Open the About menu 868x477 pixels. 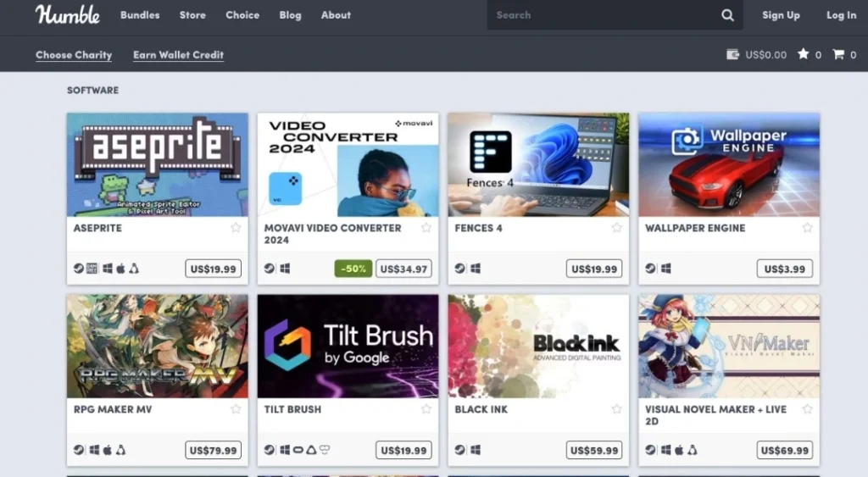tap(336, 15)
